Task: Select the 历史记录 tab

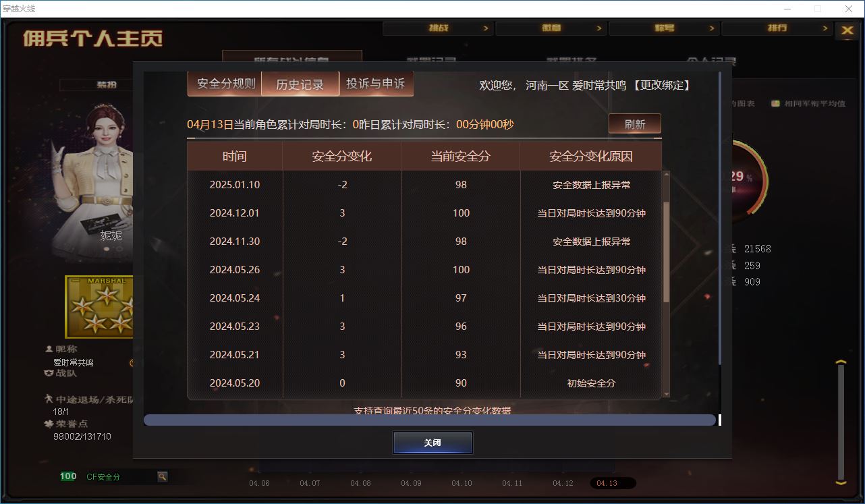Action: (x=300, y=84)
